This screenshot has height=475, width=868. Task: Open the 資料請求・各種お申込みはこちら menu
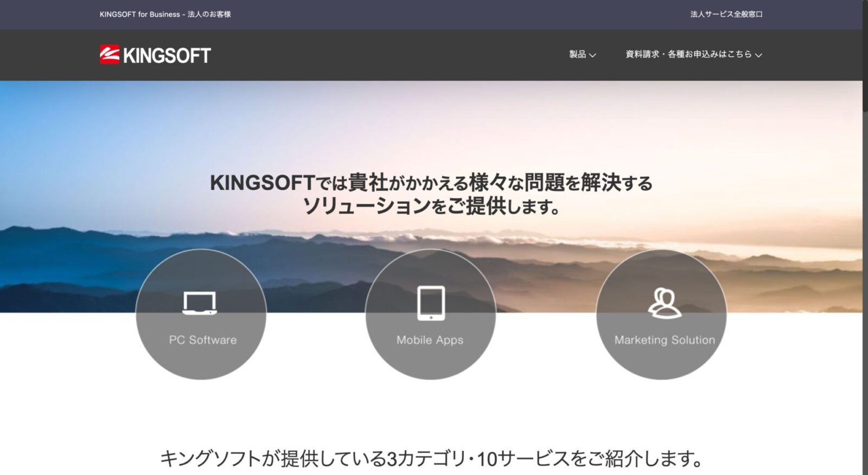tap(688, 54)
